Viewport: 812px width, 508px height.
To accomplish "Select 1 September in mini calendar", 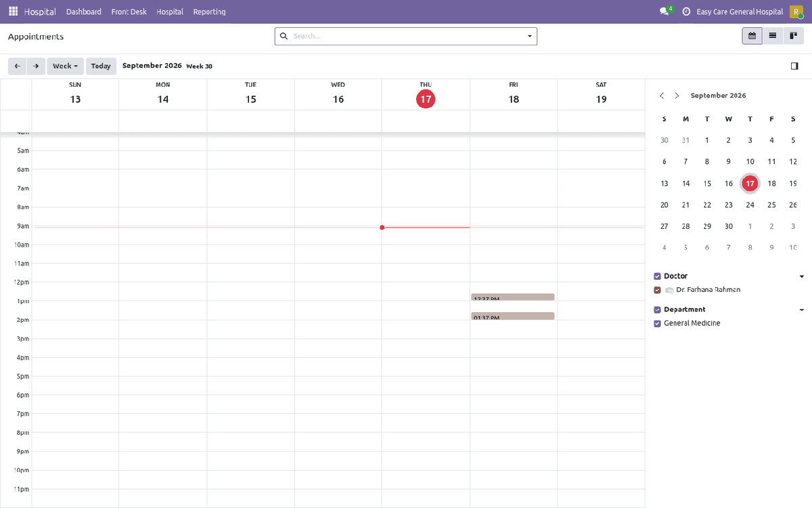I will (707, 140).
